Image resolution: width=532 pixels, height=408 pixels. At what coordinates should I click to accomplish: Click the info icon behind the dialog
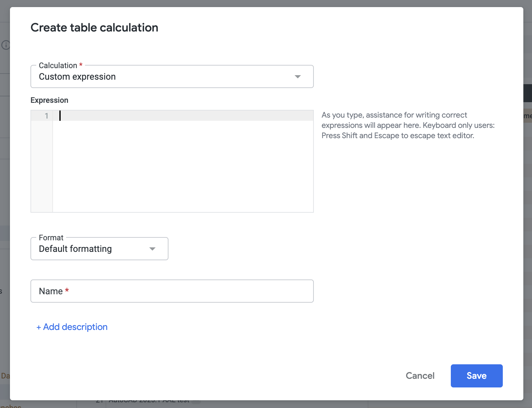point(5,45)
